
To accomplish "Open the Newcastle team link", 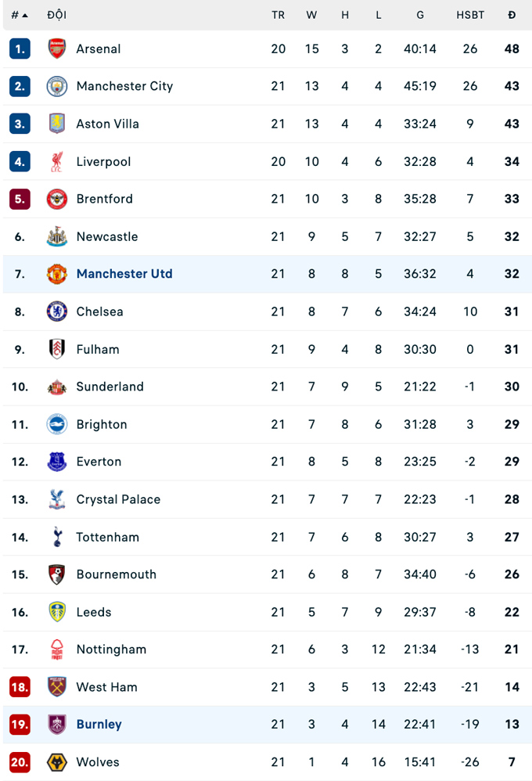I will 107,236.
